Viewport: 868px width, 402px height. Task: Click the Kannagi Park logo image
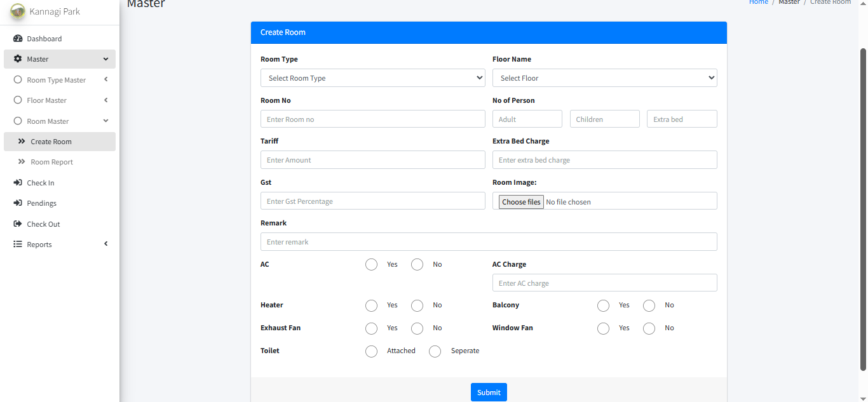(18, 11)
